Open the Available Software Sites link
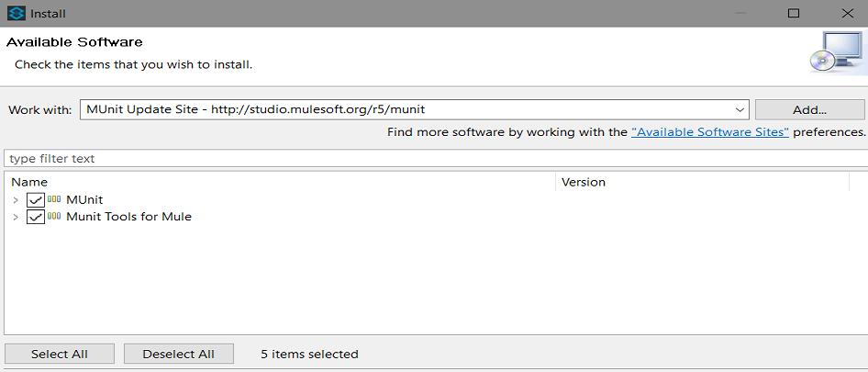868x372 pixels. [710, 132]
